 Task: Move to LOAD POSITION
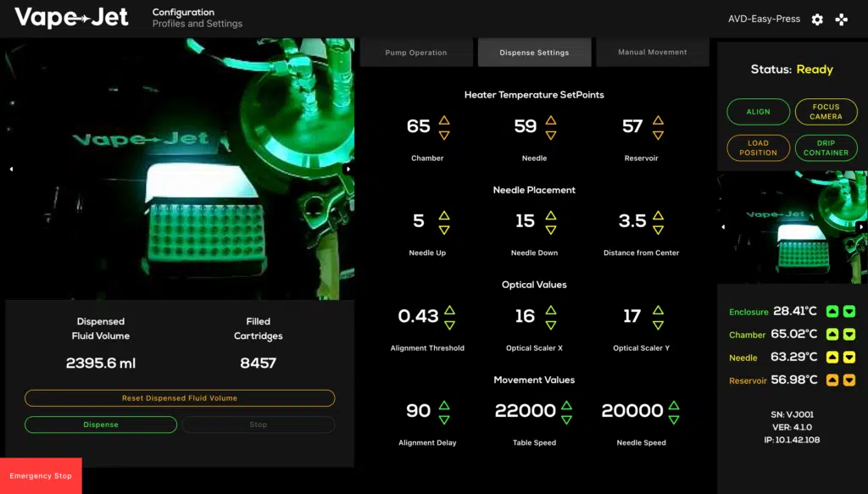[759, 147]
